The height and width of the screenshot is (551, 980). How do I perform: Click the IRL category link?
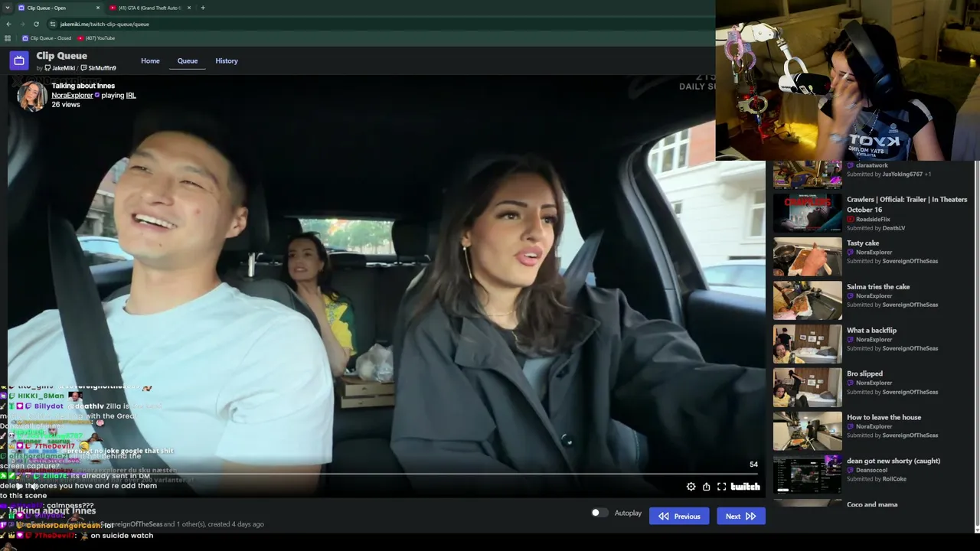pos(131,96)
